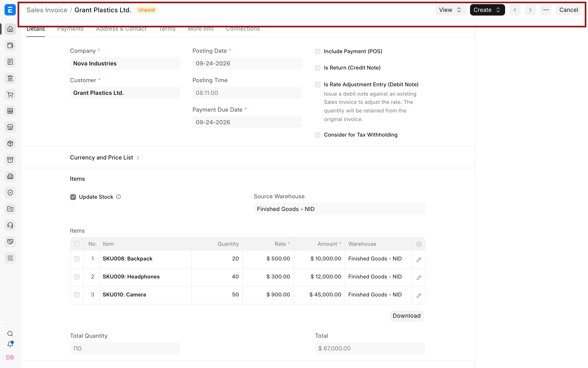Screen dimensions: 588x368
Task: Click the Unpaid status badge
Action: click(x=147, y=10)
